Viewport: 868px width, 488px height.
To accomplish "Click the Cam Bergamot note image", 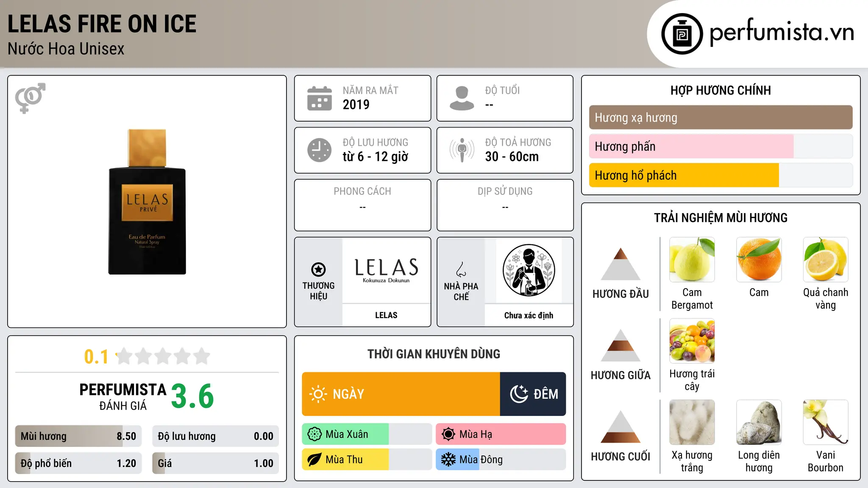I will 692,260.
